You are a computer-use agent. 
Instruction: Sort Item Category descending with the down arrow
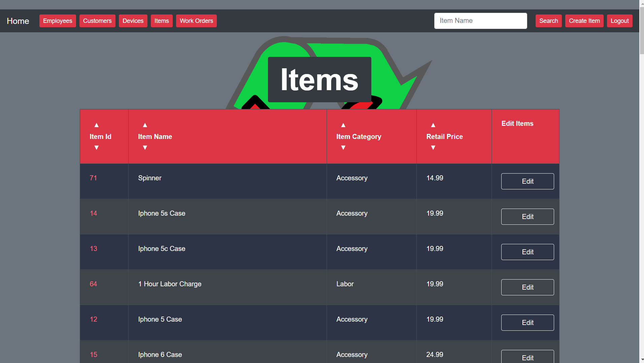343,148
